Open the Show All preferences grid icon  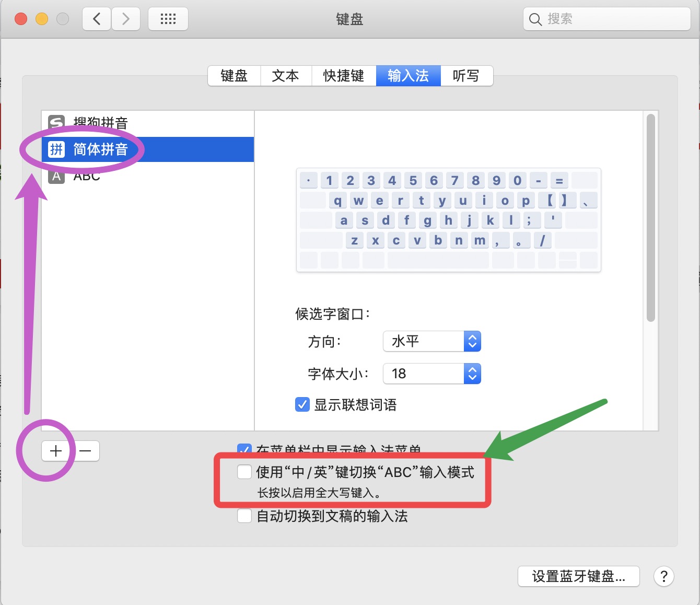pos(168,19)
